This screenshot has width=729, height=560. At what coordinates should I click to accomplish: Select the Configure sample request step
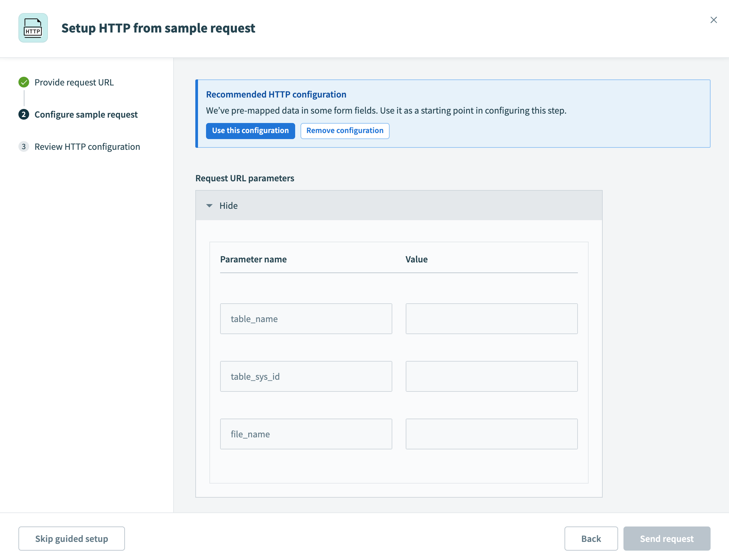click(86, 115)
